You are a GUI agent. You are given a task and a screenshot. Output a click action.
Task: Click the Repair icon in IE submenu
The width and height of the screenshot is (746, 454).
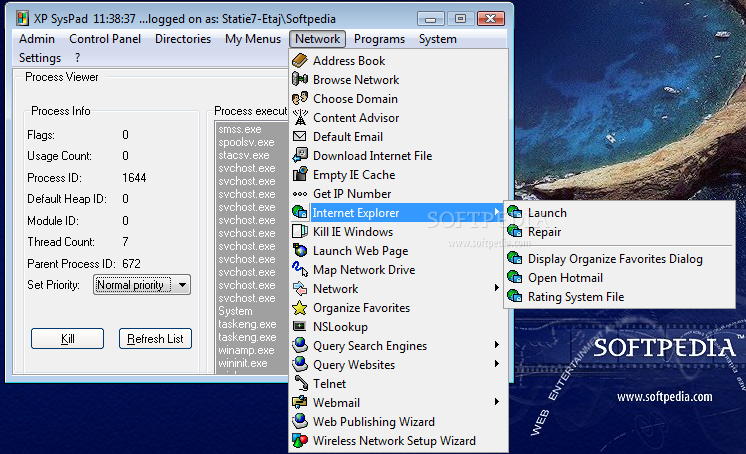pyautogui.click(x=515, y=231)
